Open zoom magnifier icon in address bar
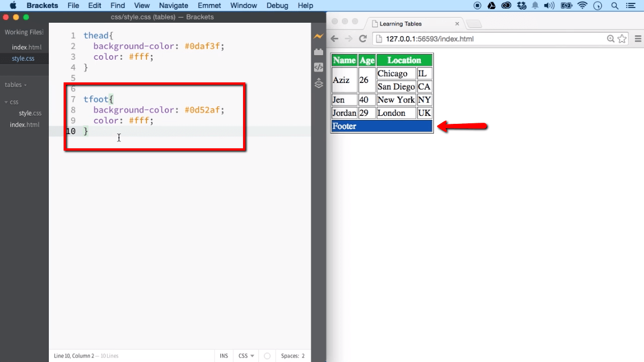 point(610,39)
